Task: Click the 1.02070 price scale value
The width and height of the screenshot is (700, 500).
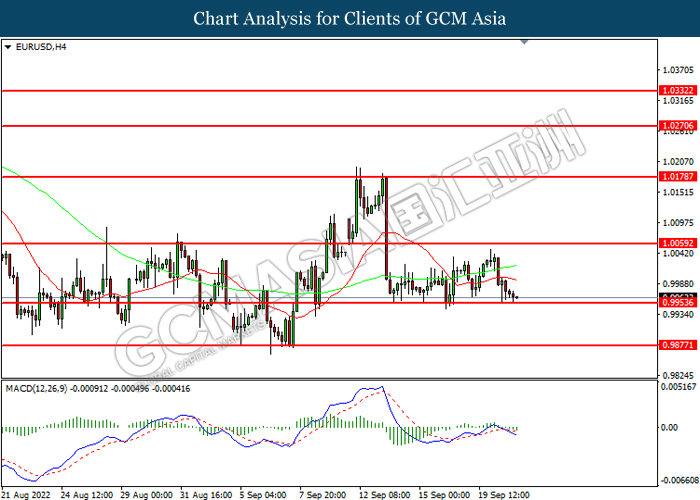Action: (x=679, y=162)
